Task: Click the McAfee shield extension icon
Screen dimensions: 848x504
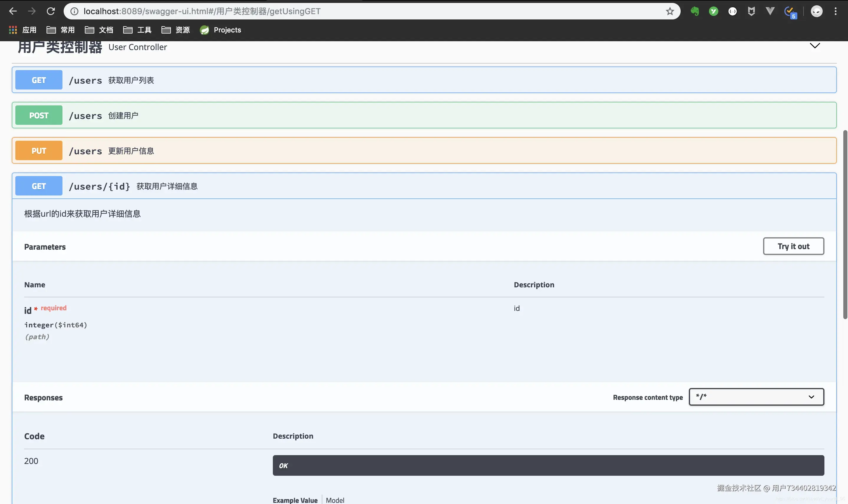Action: 751,11
